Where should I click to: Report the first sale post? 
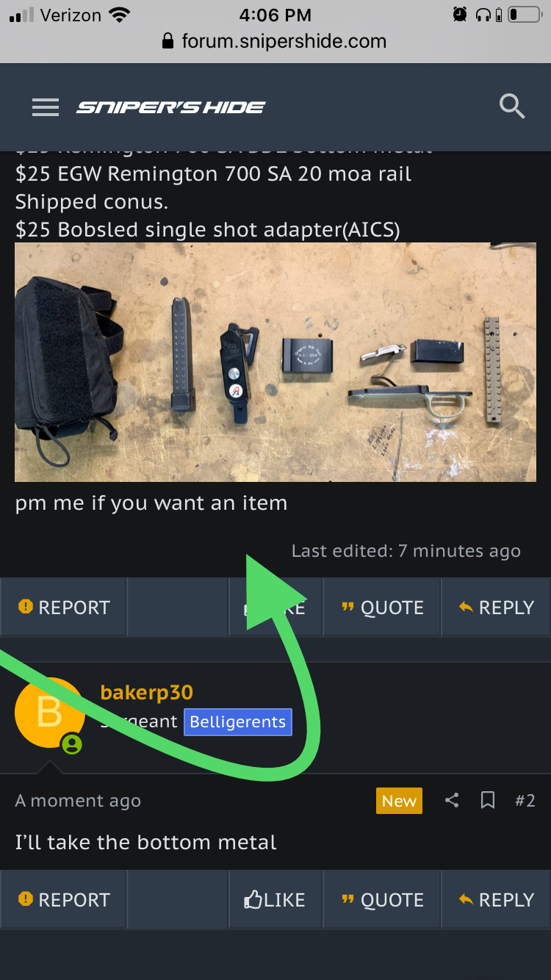pos(63,608)
